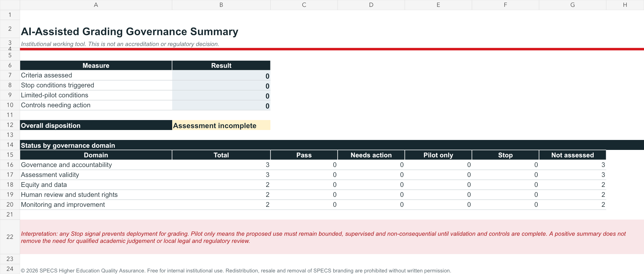
Task: Click the 'Institutional working tool' subtitle line
Action: 120,44
